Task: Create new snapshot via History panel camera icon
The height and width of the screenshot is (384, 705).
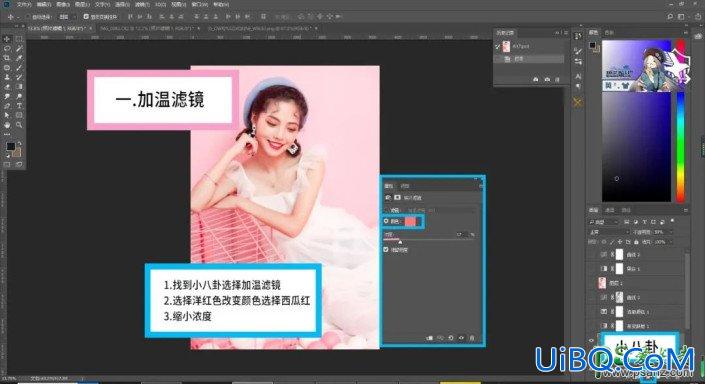Action: click(547, 79)
